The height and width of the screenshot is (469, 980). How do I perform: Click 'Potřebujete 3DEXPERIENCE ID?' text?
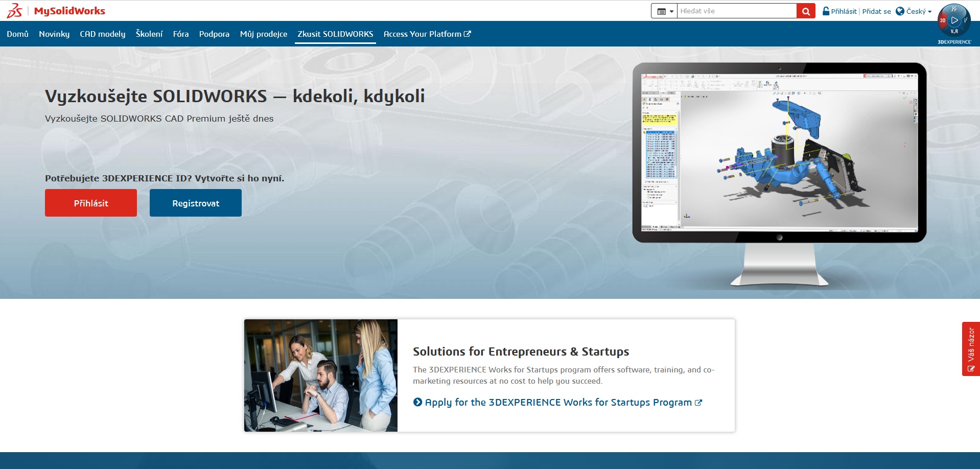(x=119, y=178)
